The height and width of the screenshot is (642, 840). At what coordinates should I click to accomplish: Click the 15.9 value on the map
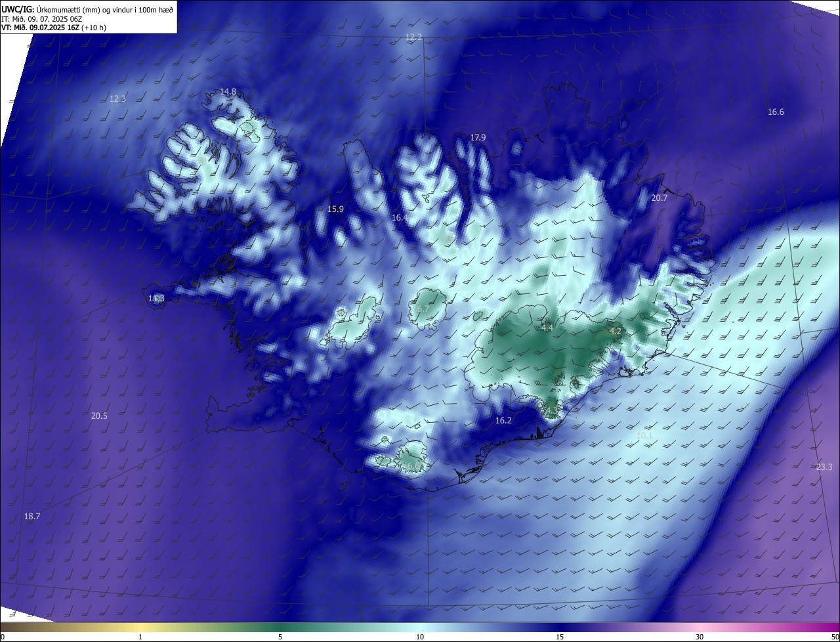coord(335,209)
